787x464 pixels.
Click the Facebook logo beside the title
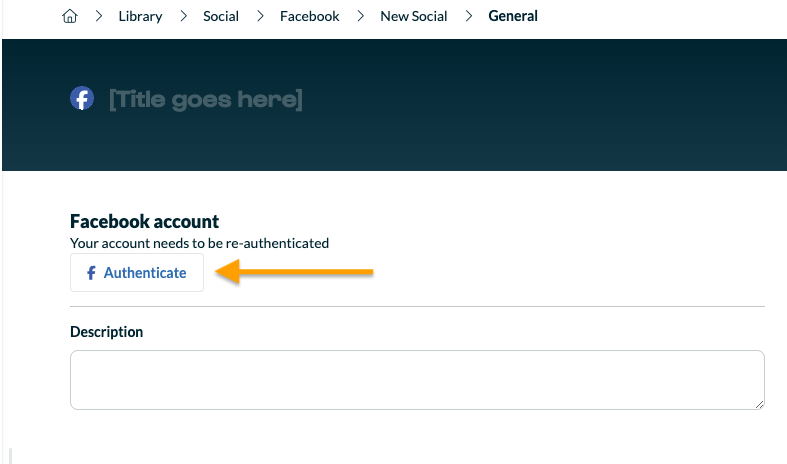coord(82,98)
